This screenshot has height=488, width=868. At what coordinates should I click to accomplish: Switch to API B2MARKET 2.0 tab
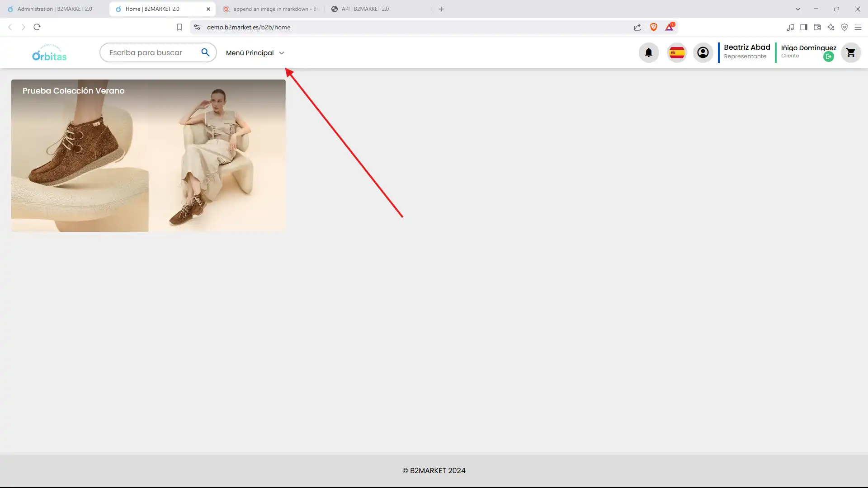point(365,9)
